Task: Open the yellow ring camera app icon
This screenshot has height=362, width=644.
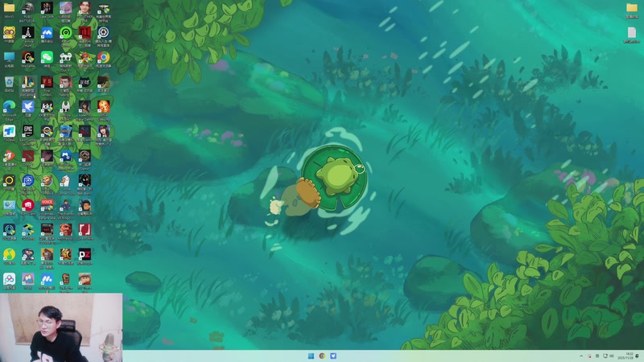Action: [9, 180]
